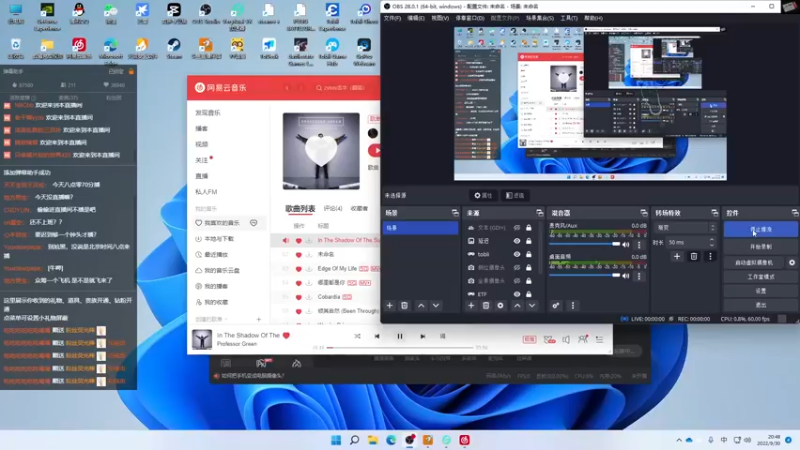
Task: Open File Explorer from the taskbar
Action: 372,440
